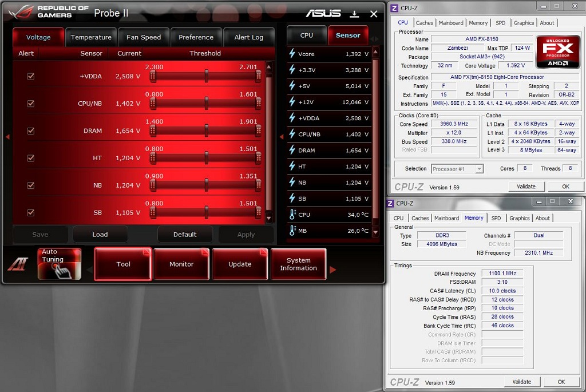Viewport: 586px width, 392px height.
Task: Click the Core Speed value field in CPU-Z
Action: 454,124
